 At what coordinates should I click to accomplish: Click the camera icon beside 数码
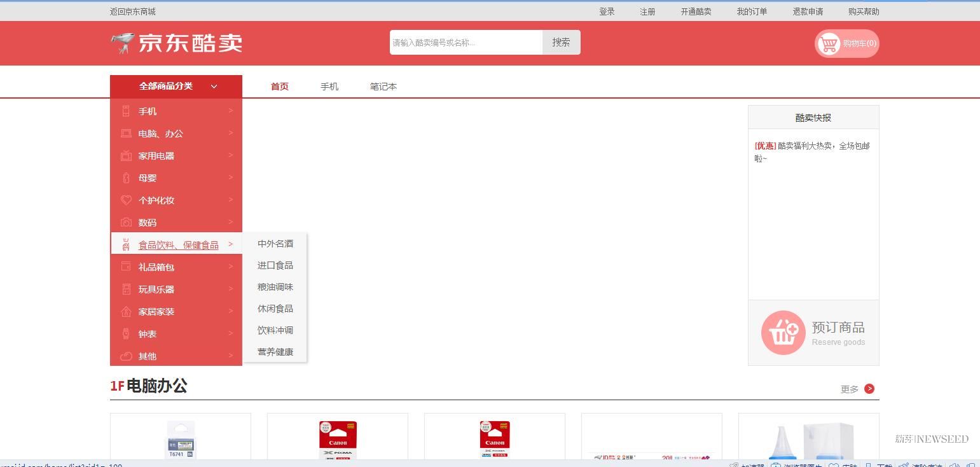[126, 223]
